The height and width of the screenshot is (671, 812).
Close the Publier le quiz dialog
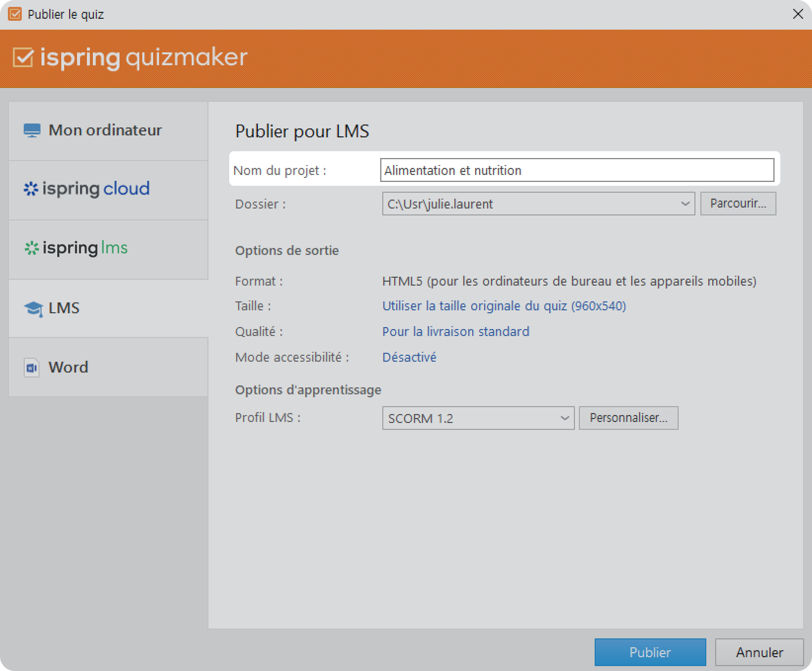pyautogui.click(x=798, y=14)
